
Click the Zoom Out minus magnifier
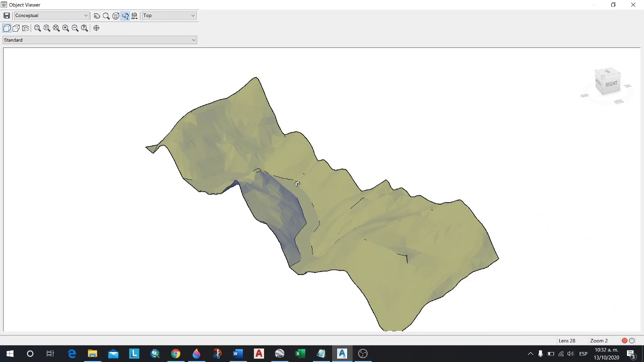[75, 28]
